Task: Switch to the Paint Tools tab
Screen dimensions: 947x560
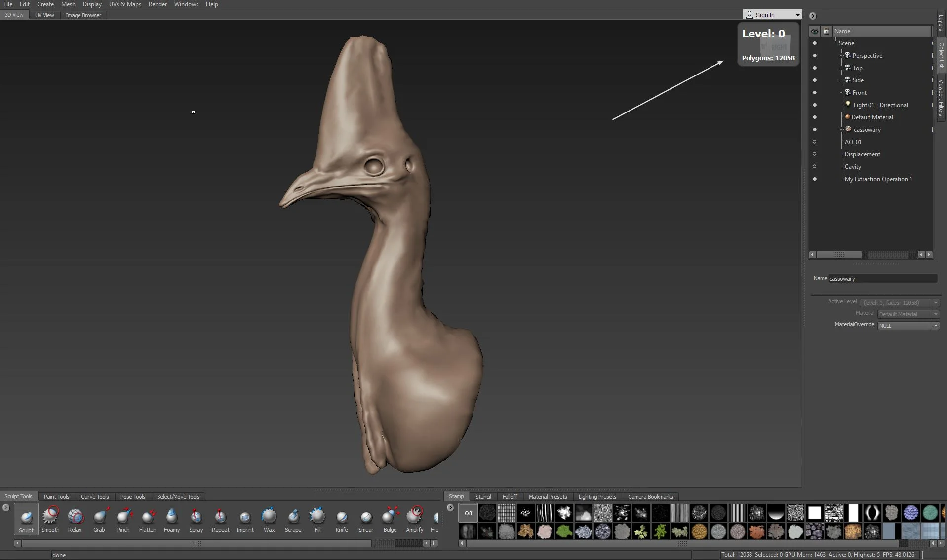Action: click(x=57, y=497)
